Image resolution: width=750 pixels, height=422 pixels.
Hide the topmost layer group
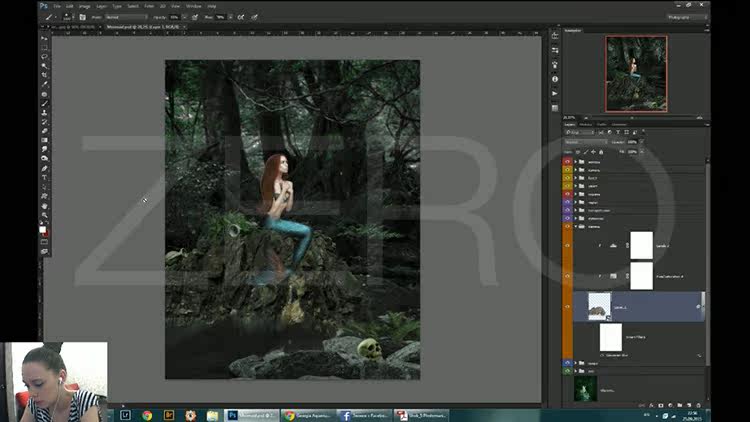pos(568,161)
